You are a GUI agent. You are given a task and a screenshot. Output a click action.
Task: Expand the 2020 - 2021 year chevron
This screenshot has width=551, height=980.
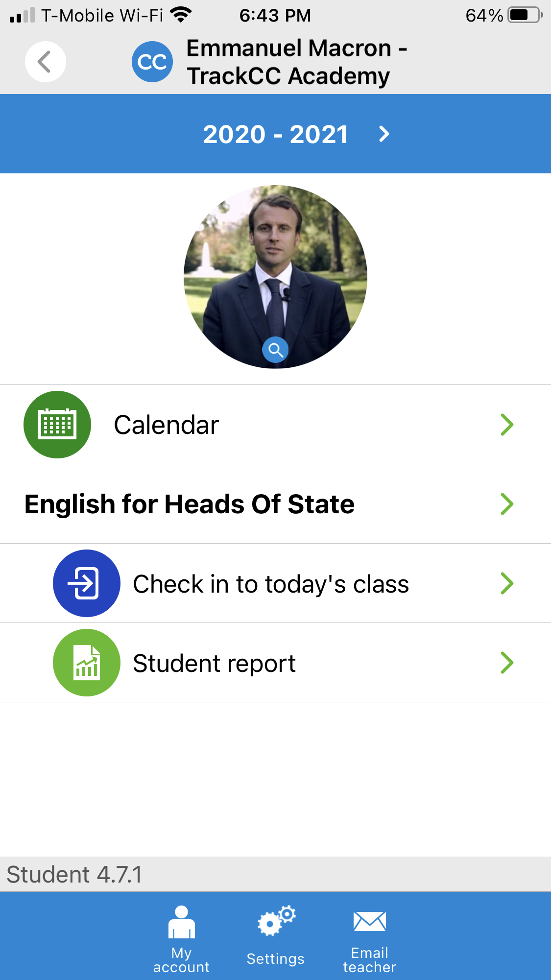coord(384,134)
